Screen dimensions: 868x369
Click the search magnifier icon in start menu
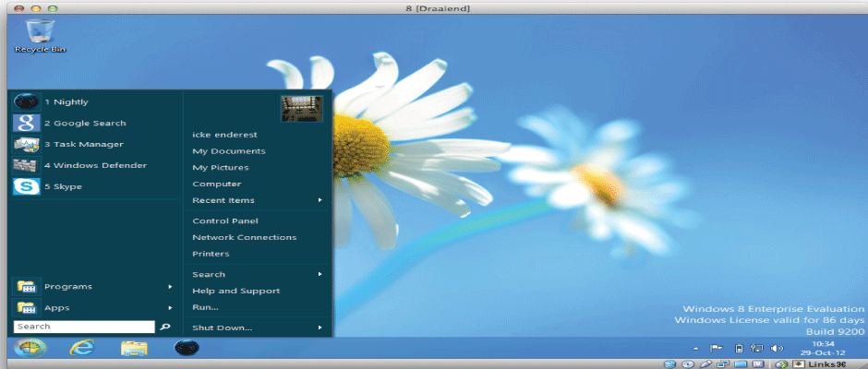tap(164, 327)
